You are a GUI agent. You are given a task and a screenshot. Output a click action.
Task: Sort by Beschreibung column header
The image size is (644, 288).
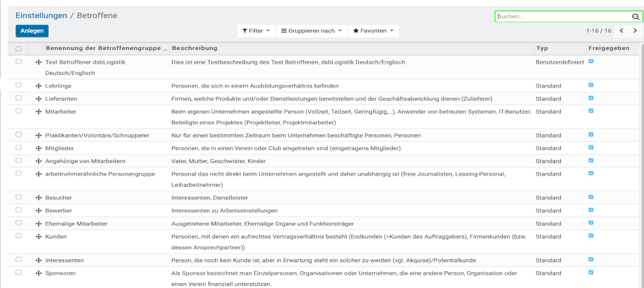pos(194,48)
